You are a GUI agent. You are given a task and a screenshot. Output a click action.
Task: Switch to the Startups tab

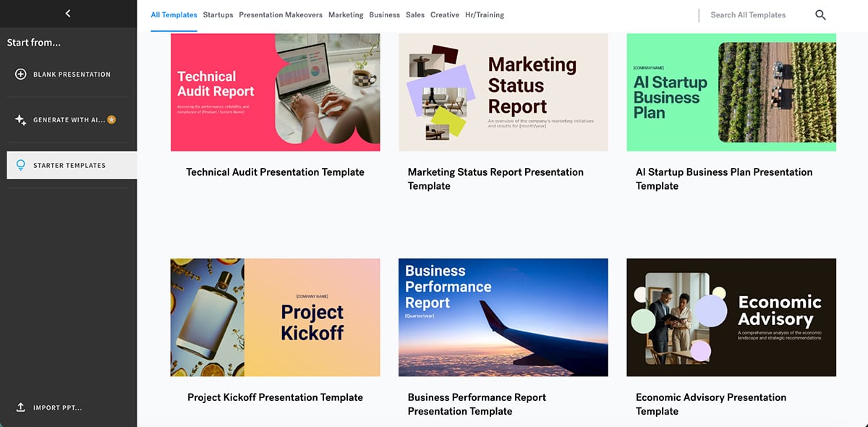218,14
